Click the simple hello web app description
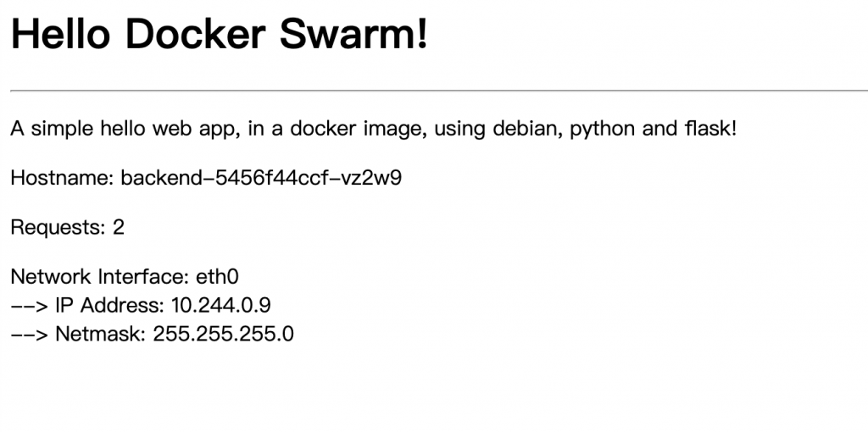This screenshot has width=868, height=432. pos(374,130)
